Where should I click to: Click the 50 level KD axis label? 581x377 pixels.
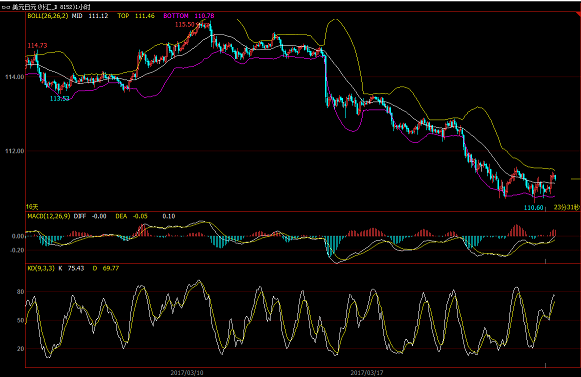(x=21, y=320)
